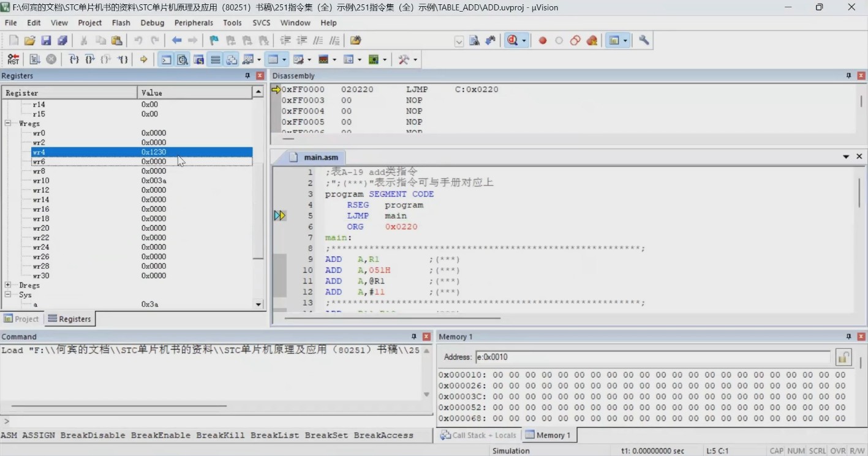The width and height of the screenshot is (868, 456).
Task: Toggle the Memory 1 lock icon
Action: 843,357
